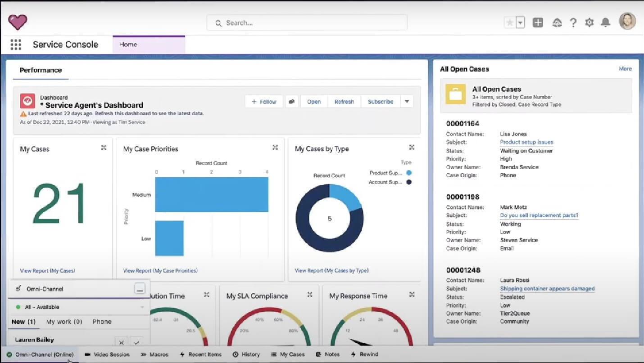Accept Lauren Bailey's work request
The height and width of the screenshot is (363, 644).
tap(136, 342)
